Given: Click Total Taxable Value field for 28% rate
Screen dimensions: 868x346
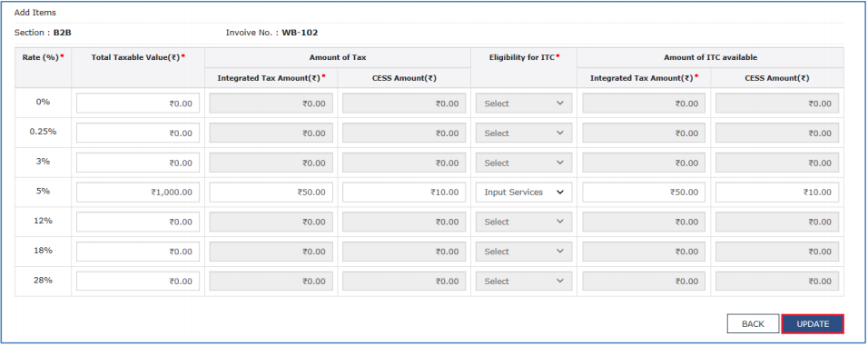Looking at the screenshot, I should pos(138,282).
